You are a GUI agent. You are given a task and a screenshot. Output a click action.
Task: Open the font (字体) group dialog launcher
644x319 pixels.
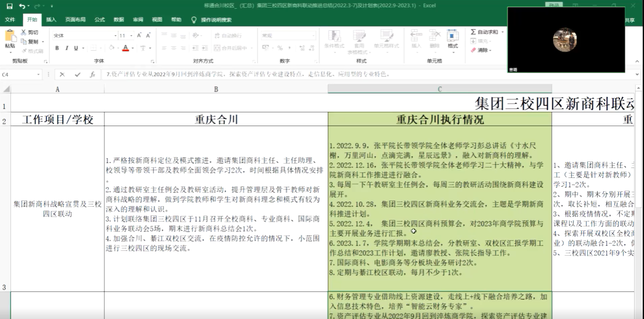click(152, 61)
